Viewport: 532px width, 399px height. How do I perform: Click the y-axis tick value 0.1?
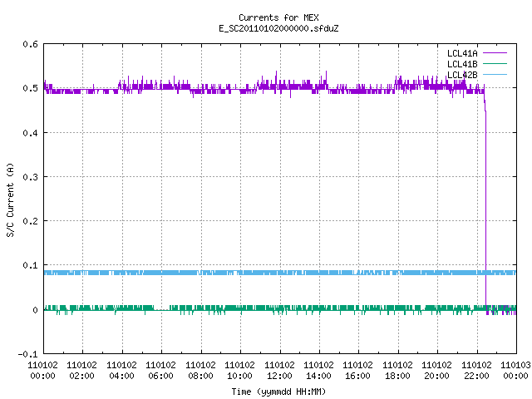coord(30,265)
